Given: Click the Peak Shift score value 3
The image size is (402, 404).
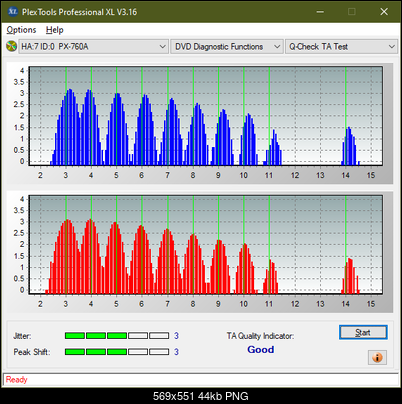Looking at the screenshot, I should coord(176,352).
